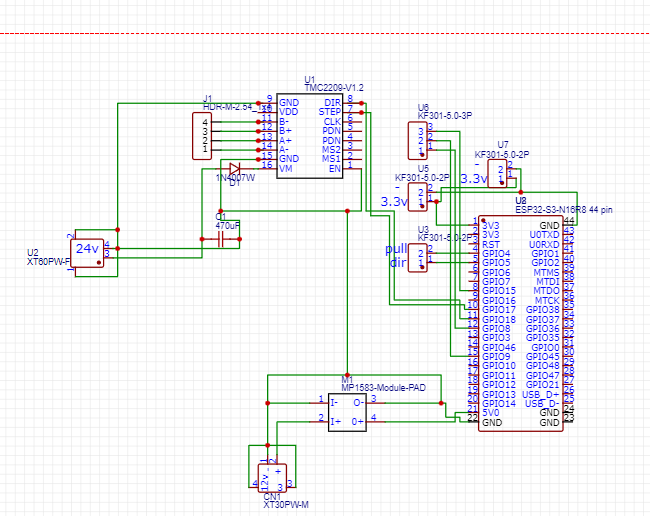Click the 3.3v annotation beside U7
This screenshot has width=650, height=516.
pos(474,179)
